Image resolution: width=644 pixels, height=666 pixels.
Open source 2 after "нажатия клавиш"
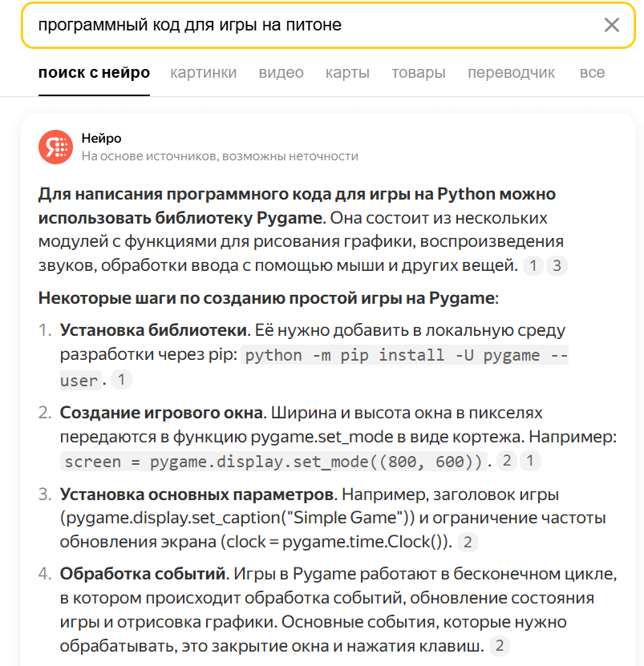point(500,646)
